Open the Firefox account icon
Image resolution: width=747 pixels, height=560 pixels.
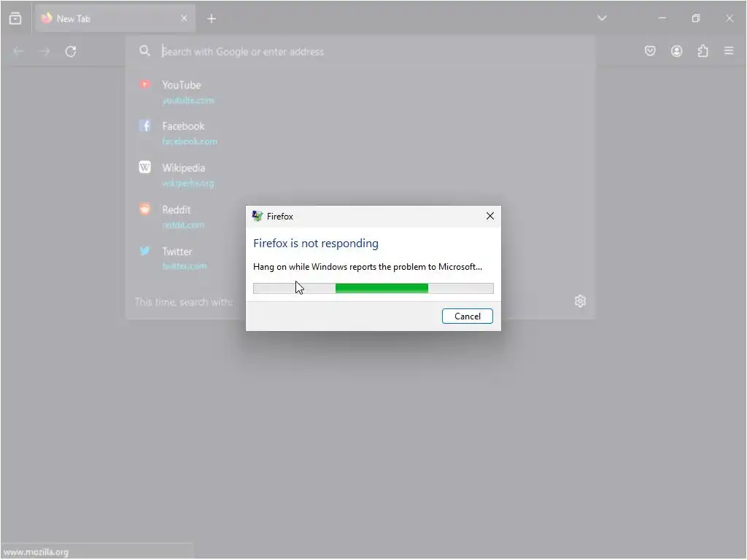(x=676, y=51)
